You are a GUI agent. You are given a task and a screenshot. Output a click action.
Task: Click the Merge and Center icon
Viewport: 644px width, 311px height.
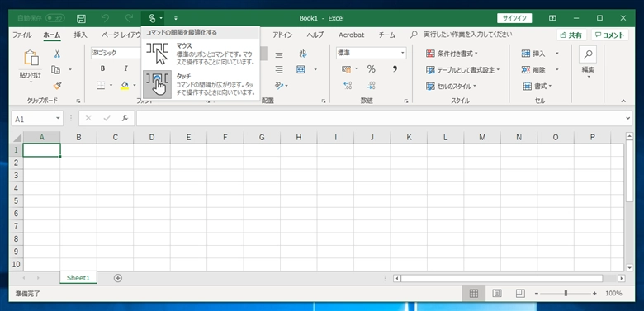(301, 69)
